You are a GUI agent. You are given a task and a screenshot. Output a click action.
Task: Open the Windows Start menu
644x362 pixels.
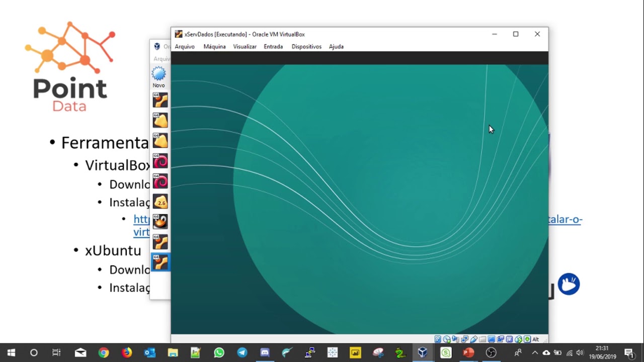pos(11,352)
